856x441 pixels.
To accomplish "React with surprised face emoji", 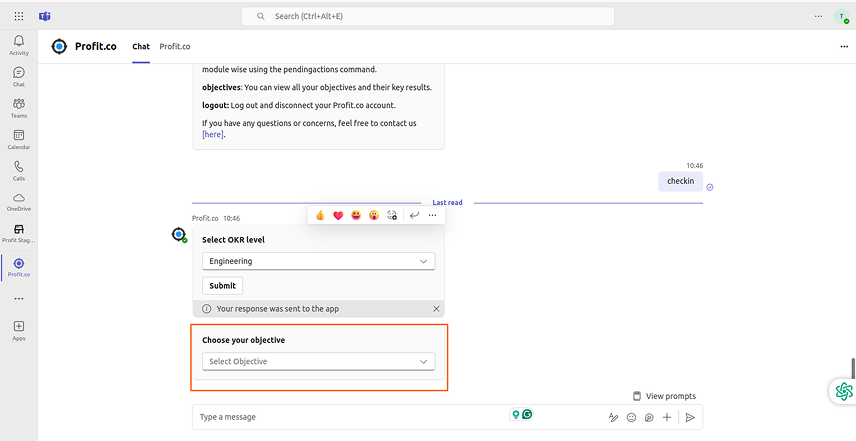I will 374,216.
